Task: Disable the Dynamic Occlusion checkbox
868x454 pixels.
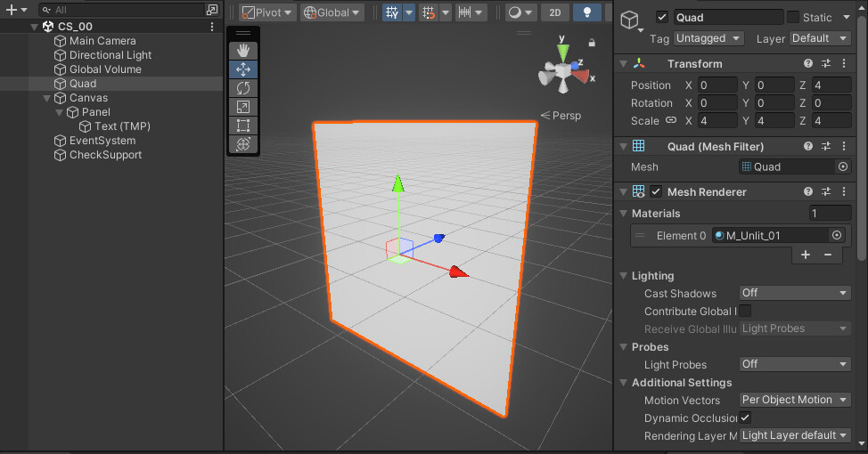Action: [745, 418]
